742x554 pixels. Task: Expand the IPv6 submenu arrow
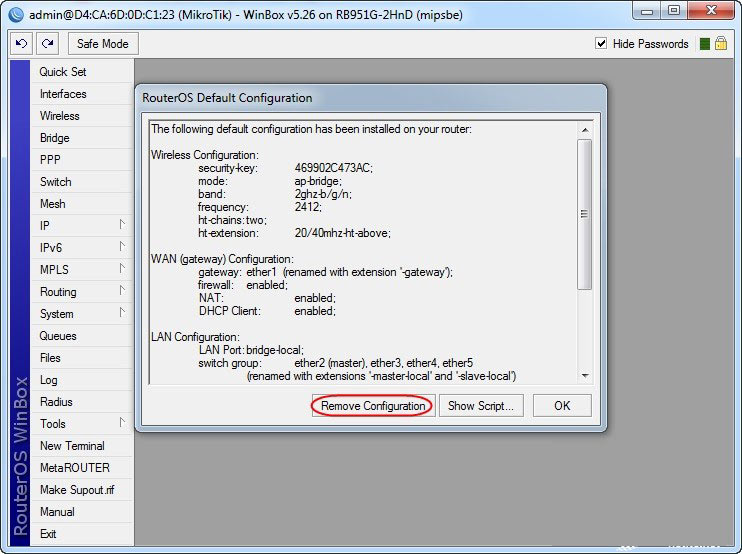pos(122,246)
